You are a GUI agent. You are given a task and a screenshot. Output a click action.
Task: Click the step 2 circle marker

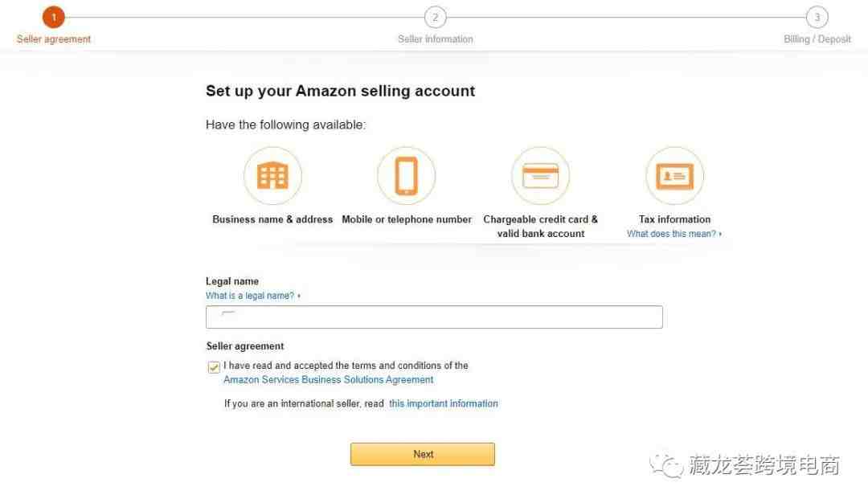tap(435, 17)
